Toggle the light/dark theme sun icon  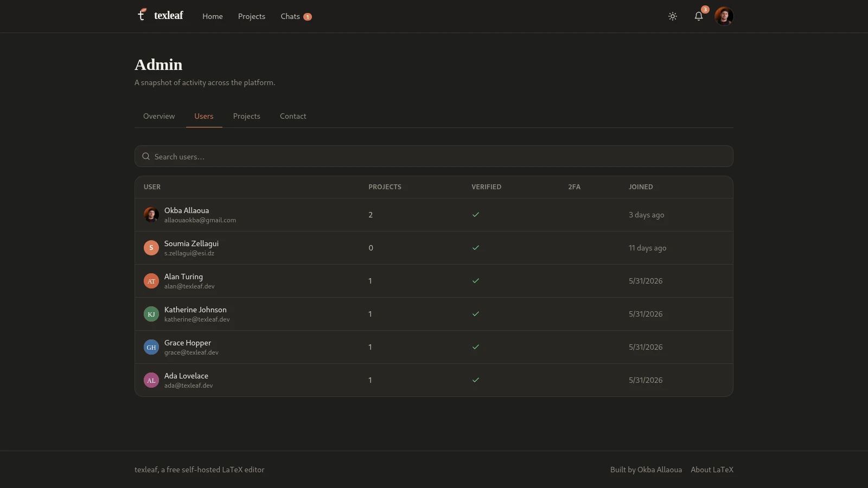pos(673,16)
